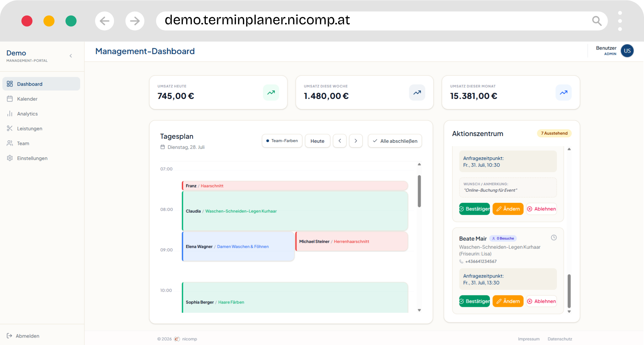Open Claudia Waschen-Schneiden-Legen appointment

click(295, 211)
